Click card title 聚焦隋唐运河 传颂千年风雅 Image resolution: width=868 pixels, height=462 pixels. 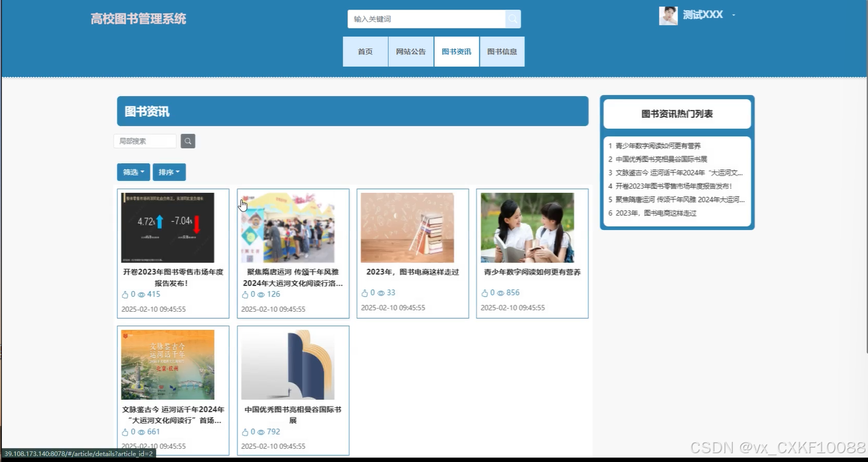(293, 278)
